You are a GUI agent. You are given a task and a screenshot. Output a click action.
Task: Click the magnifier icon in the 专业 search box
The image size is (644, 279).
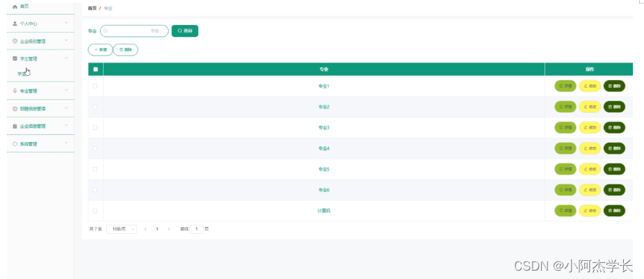point(106,31)
